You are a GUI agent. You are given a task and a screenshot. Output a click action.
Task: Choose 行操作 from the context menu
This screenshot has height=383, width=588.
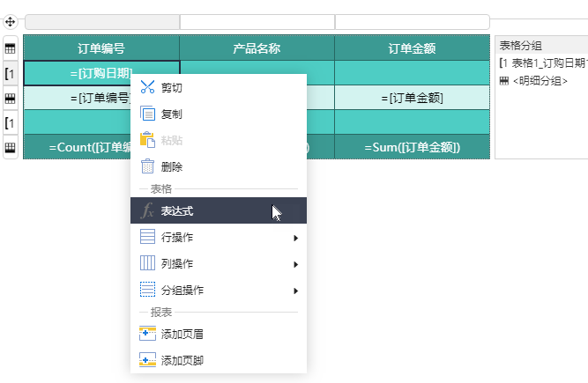click(x=177, y=238)
